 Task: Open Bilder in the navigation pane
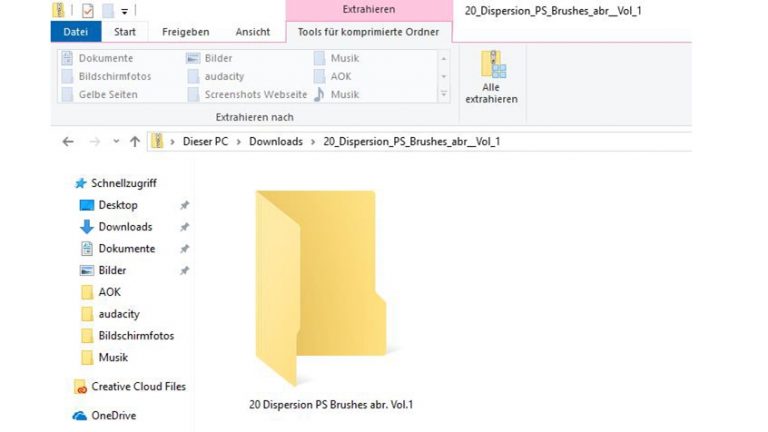coord(112,270)
